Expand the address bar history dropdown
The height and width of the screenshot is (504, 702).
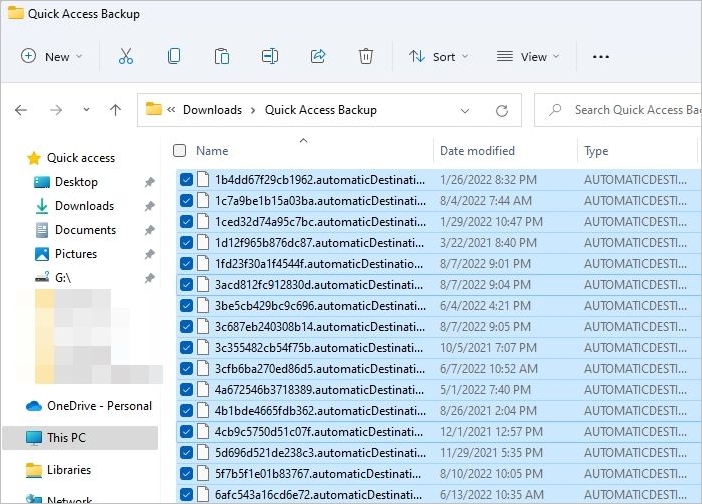(465, 110)
